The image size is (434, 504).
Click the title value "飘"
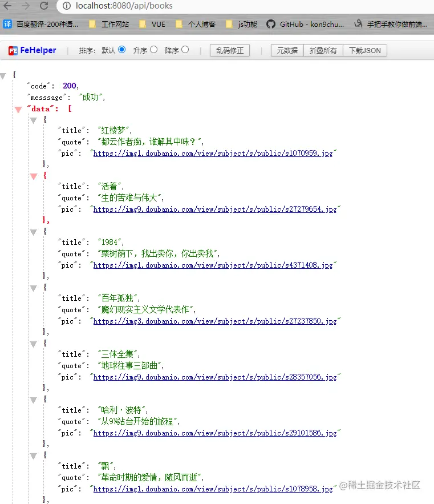point(106,466)
